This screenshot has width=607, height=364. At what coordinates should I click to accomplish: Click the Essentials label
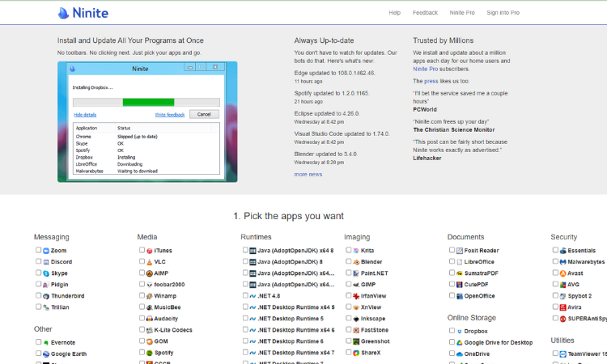(581, 251)
